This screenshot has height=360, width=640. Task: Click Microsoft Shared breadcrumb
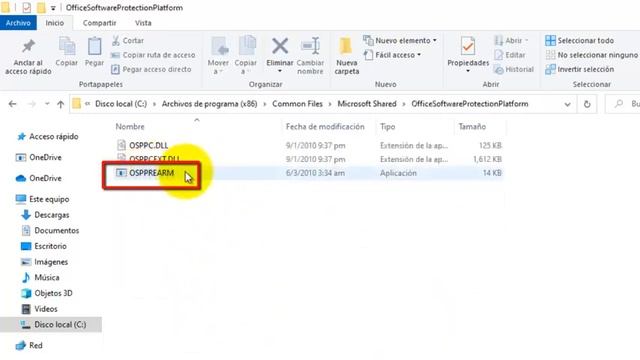[x=367, y=104]
